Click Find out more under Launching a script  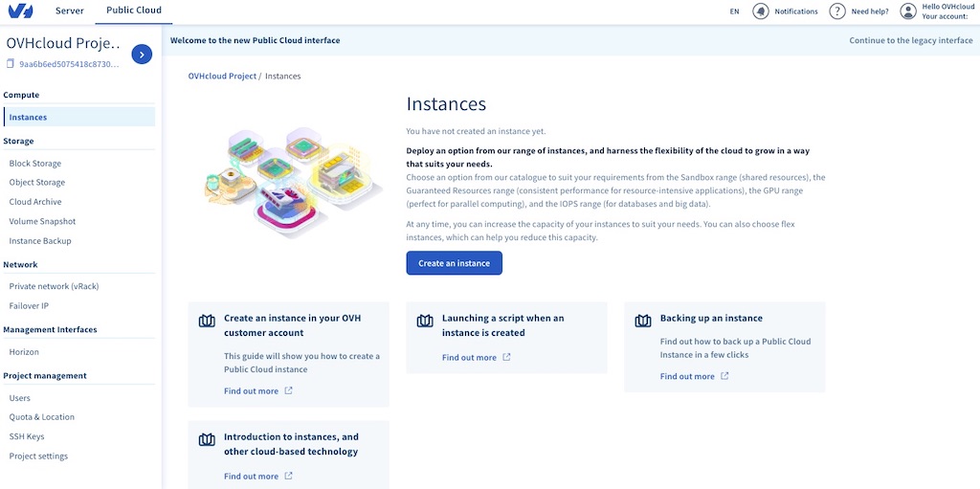tap(469, 357)
